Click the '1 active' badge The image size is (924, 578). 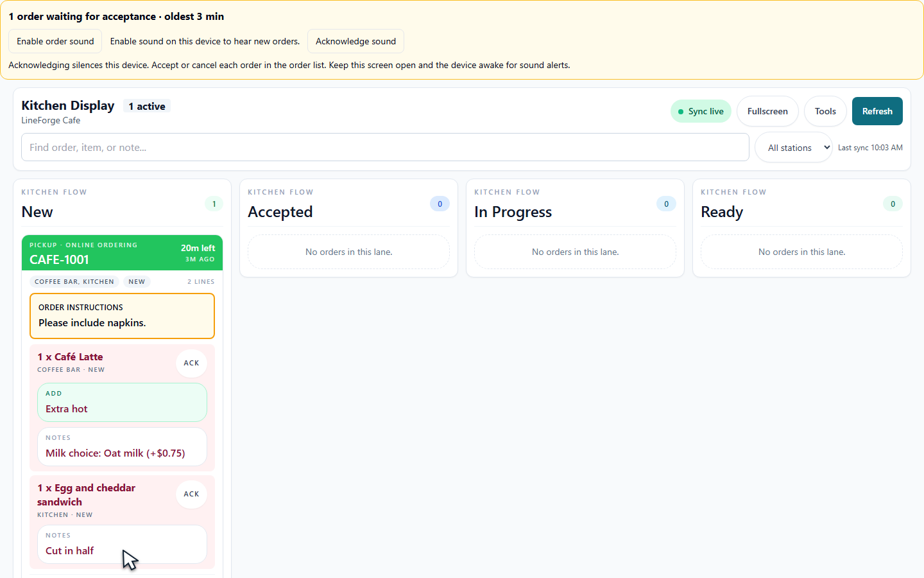(147, 107)
